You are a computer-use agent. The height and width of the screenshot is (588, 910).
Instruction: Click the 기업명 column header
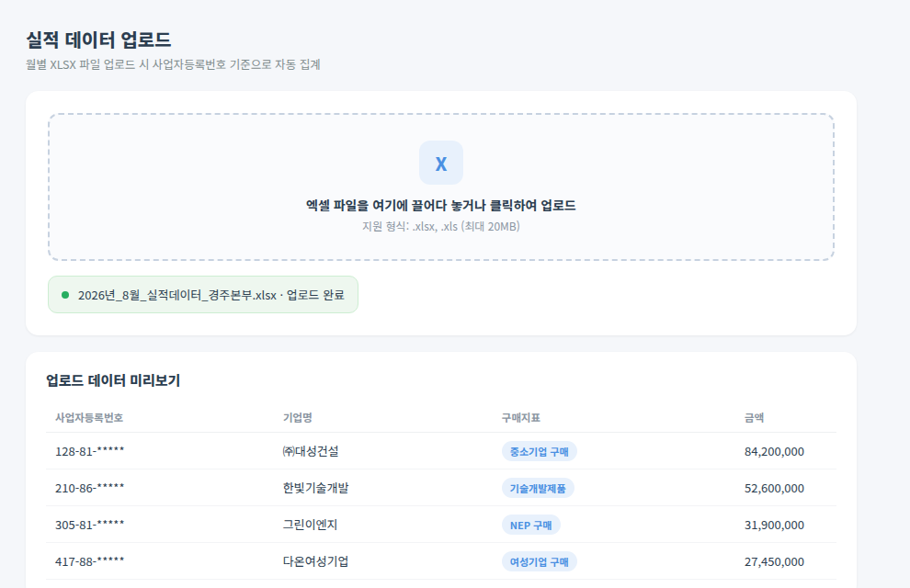(297, 417)
